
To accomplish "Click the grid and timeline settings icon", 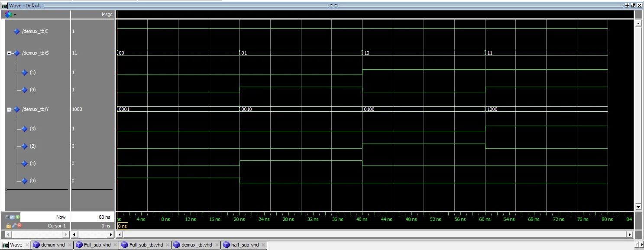I will pos(12,217).
